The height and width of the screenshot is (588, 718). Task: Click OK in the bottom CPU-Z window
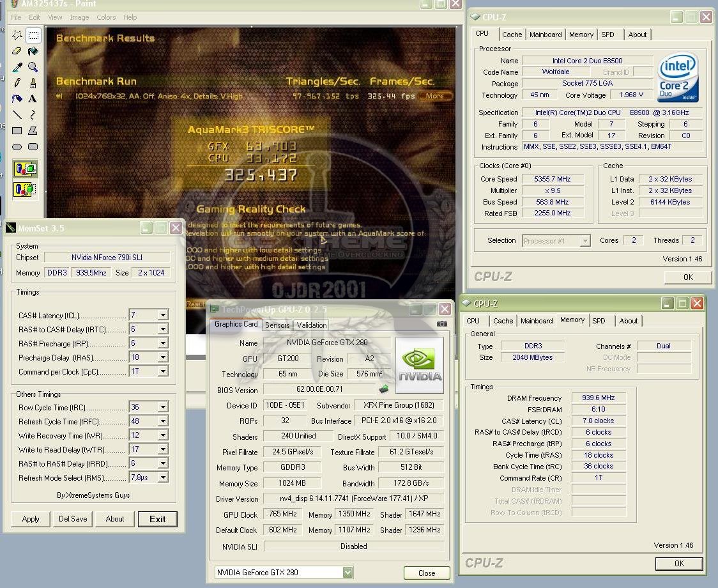[x=679, y=563]
